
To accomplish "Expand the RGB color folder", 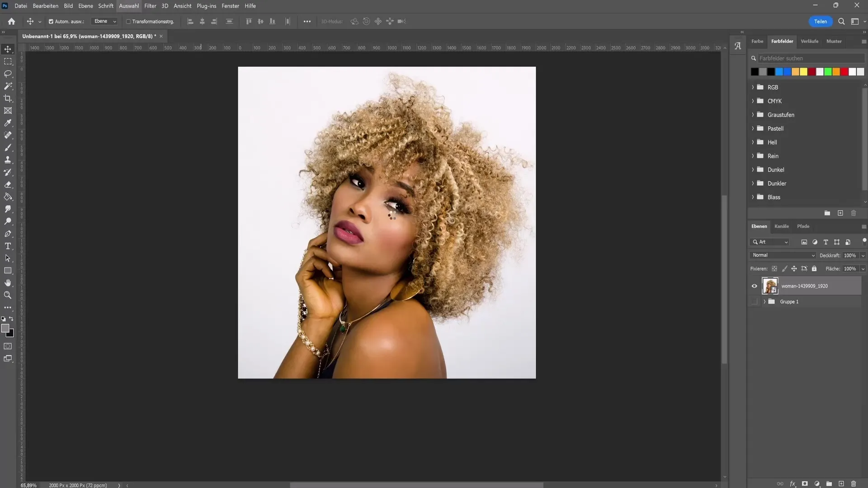I will click(x=753, y=87).
